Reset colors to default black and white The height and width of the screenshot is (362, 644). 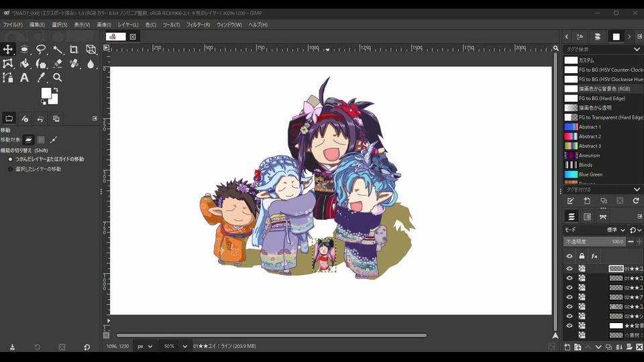[x=44, y=102]
